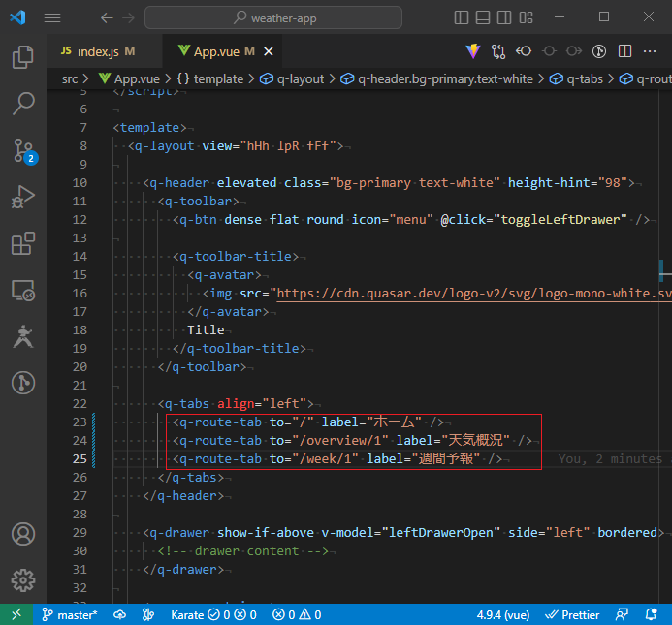Click the remote window status bar button
The height and width of the screenshot is (625, 672).
[16, 614]
